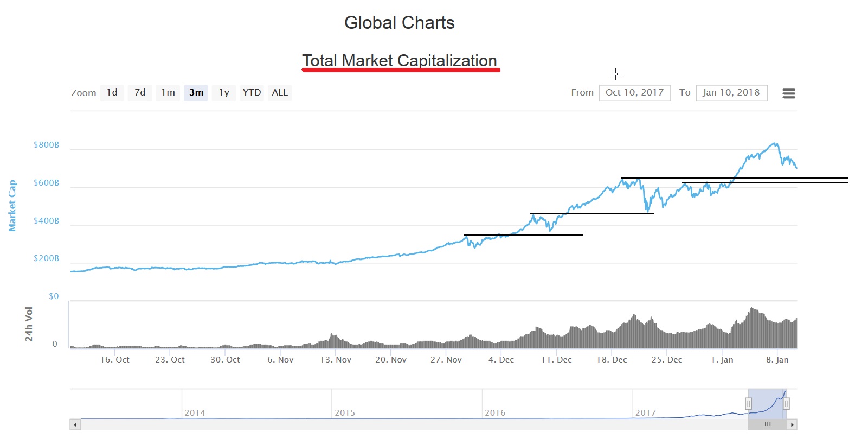This screenshot has height=438, width=868.
Task: Click the 16. Oct date label
Action: pos(115,360)
